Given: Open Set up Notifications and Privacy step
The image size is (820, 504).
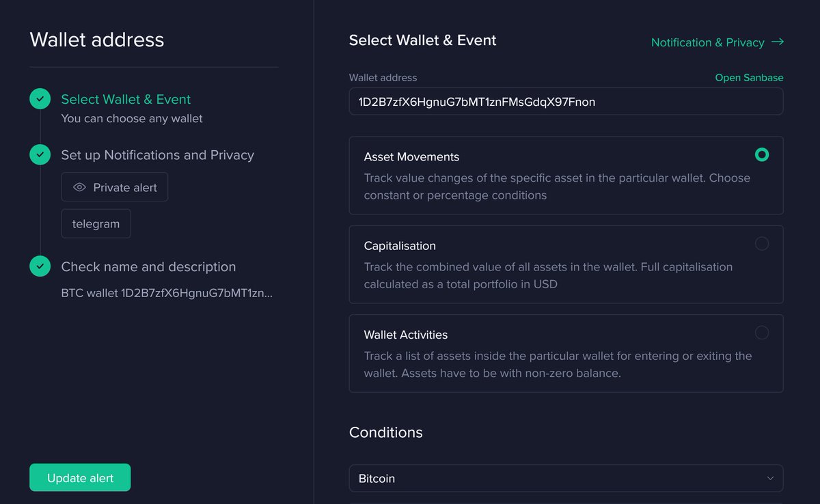Looking at the screenshot, I should point(157,155).
